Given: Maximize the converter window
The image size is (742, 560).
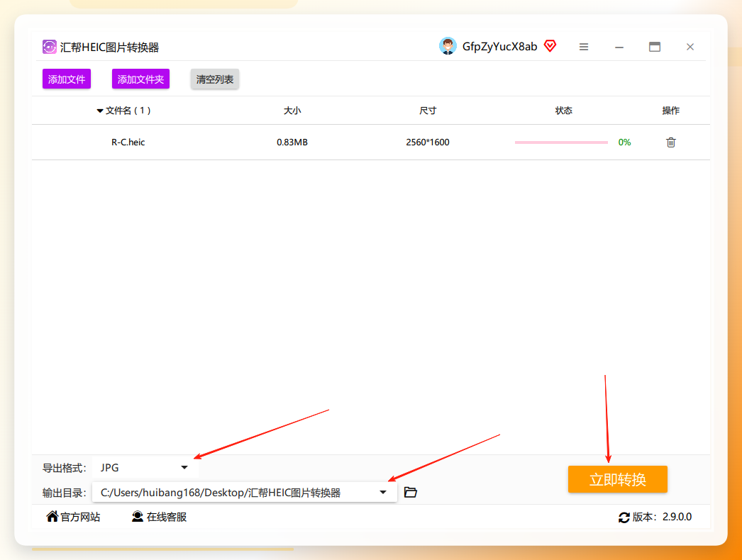Looking at the screenshot, I should [x=655, y=47].
